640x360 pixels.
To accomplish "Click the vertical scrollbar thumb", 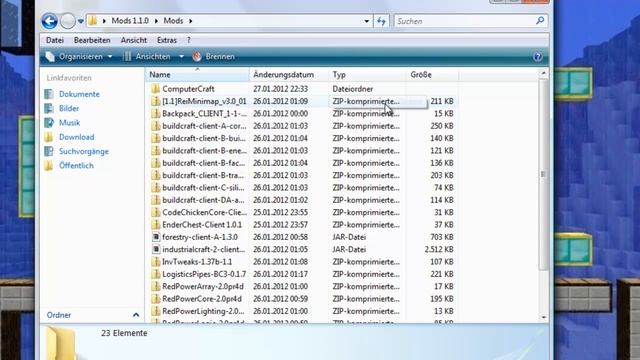I will [x=543, y=174].
